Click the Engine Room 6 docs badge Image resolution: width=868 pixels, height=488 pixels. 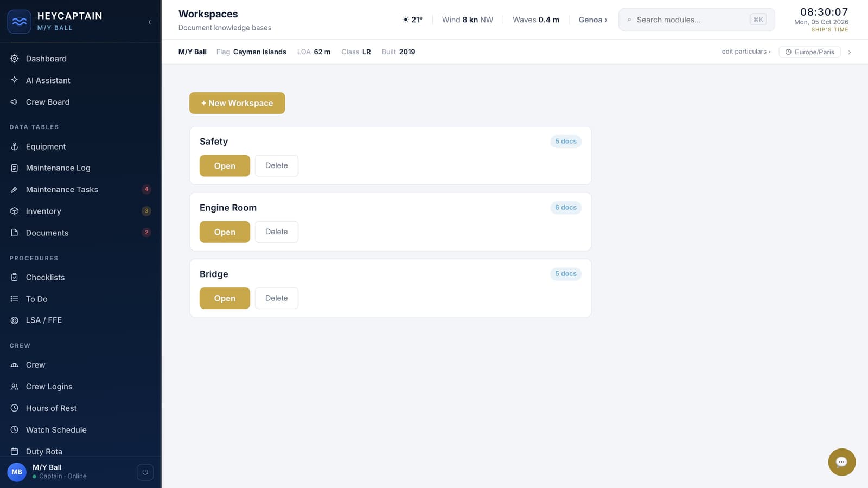click(566, 208)
